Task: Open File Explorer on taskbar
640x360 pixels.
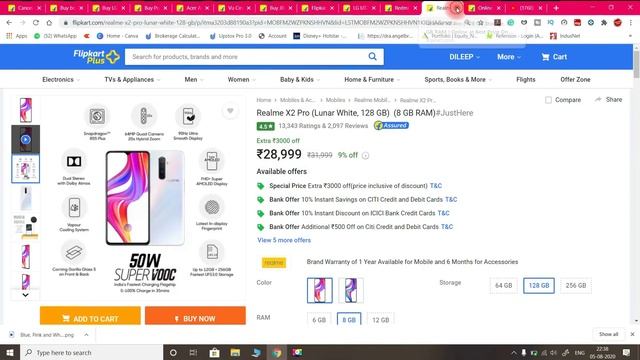Action: (235, 352)
